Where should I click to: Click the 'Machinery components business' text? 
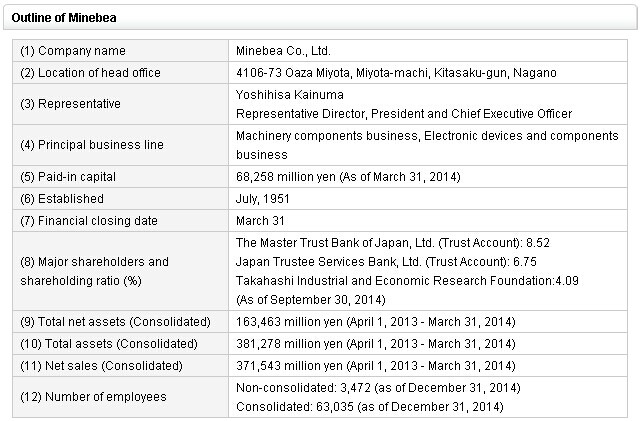pos(318,136)
